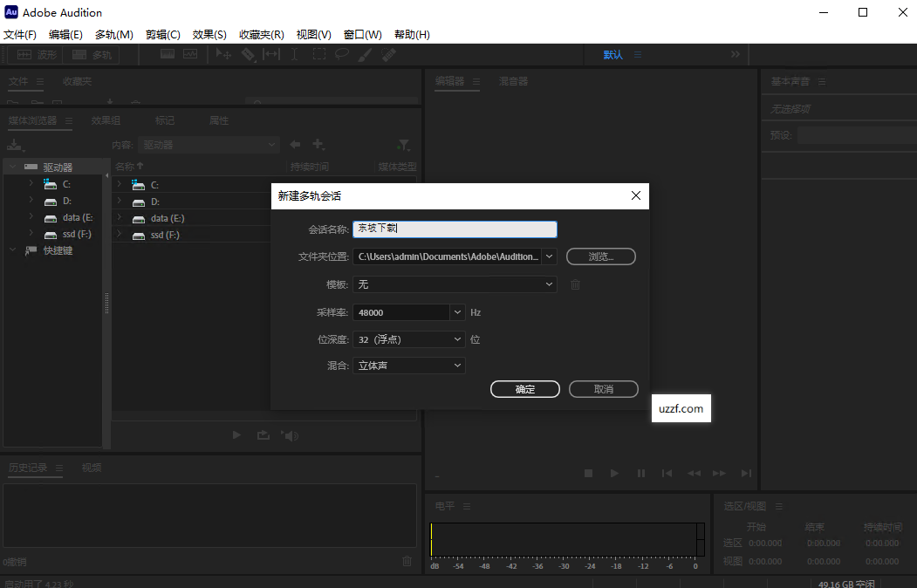
Task: Select the Lasso Selection tool
Action: (342, 54)
